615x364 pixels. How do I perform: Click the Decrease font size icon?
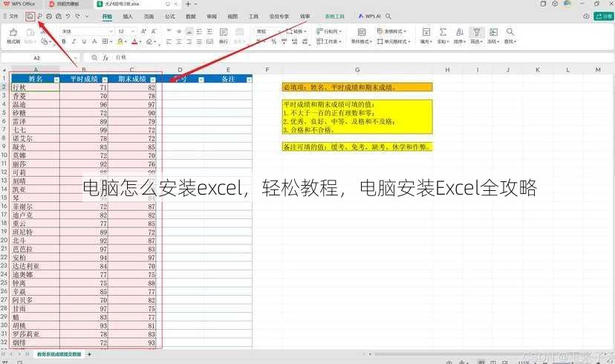[154, 31]
